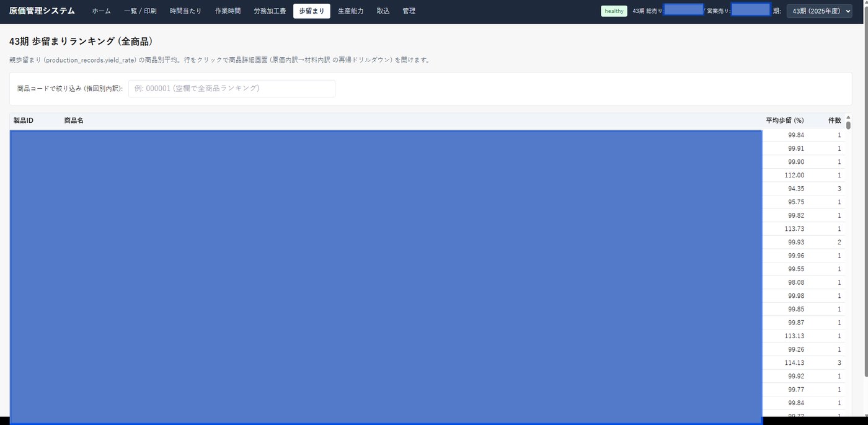This screenshot has width=868, height=425.
Task: Select the row with yield 99.98
Action: [427, 296]
